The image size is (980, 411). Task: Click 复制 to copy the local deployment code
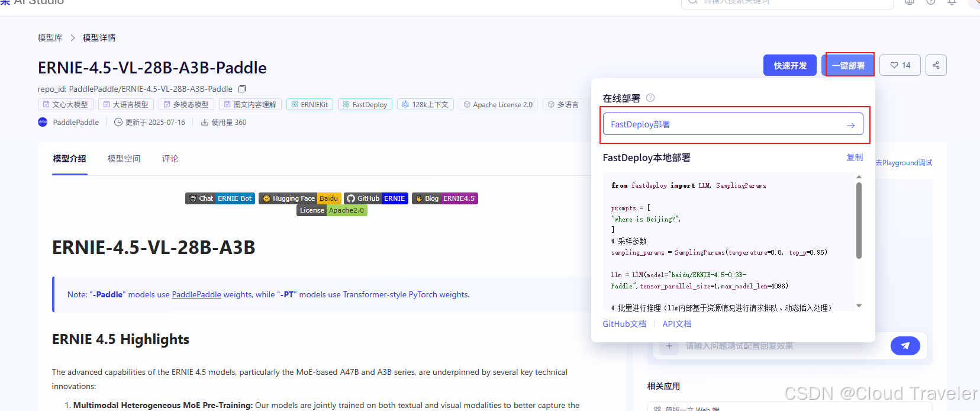pos(855,158)
